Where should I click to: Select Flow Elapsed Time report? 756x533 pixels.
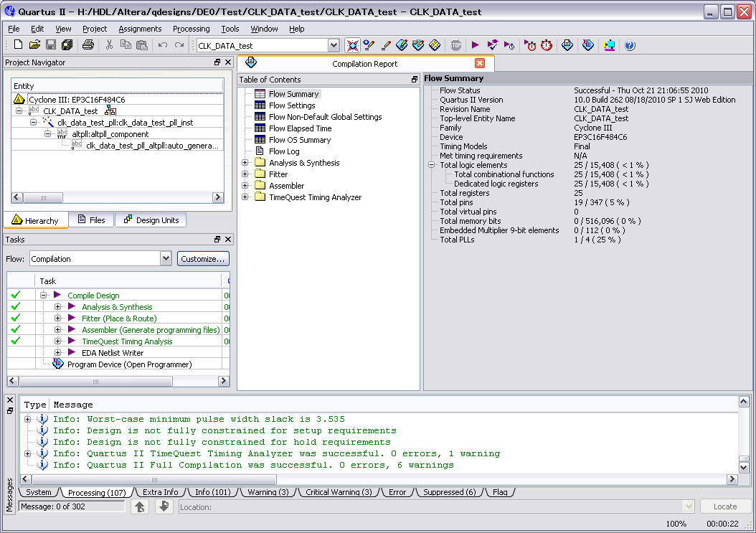click(x=300, y=128)
